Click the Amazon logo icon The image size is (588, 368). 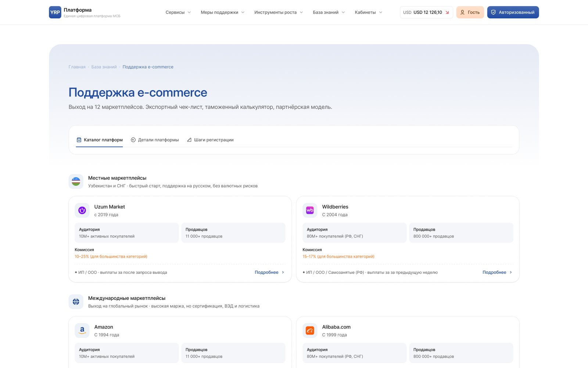click(82, 330)
